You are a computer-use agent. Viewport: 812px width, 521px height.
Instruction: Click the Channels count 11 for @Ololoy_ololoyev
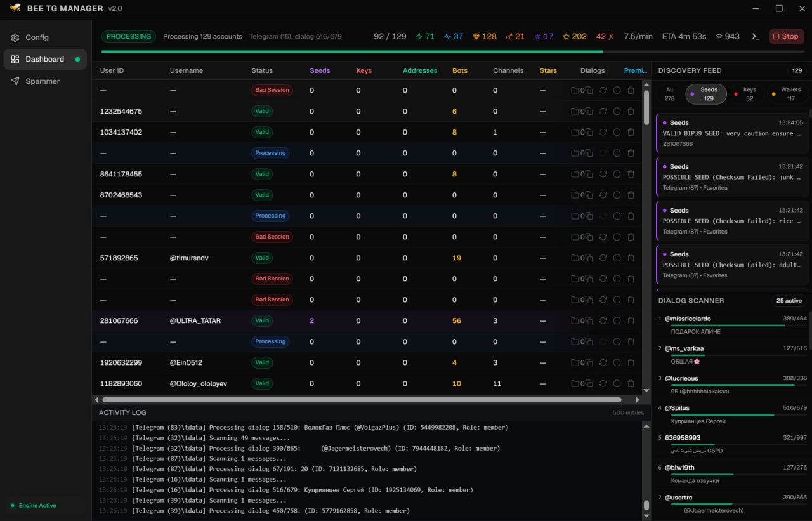[x=497, y=383]
